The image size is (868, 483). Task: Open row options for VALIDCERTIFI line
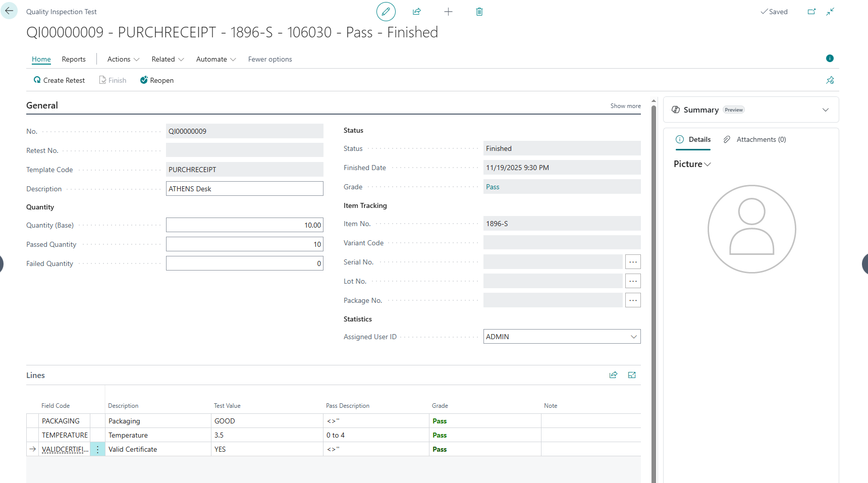click(x=97, y=449)
